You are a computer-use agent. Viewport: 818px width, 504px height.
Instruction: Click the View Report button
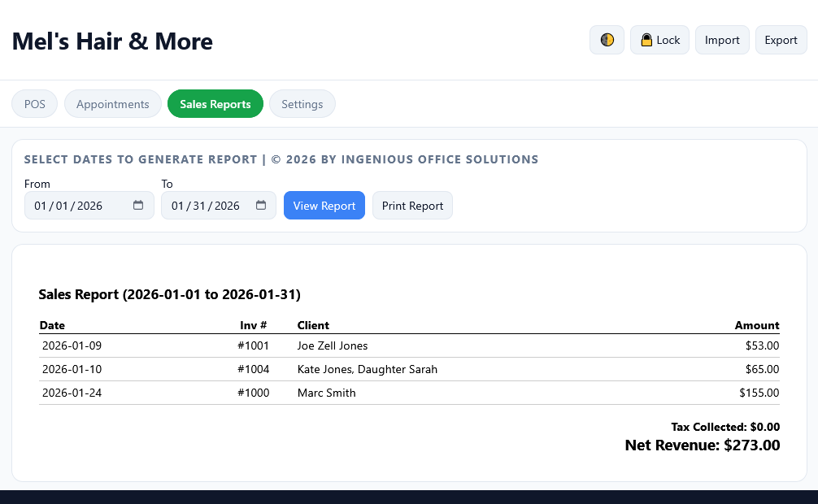click(x=324, y=205)
